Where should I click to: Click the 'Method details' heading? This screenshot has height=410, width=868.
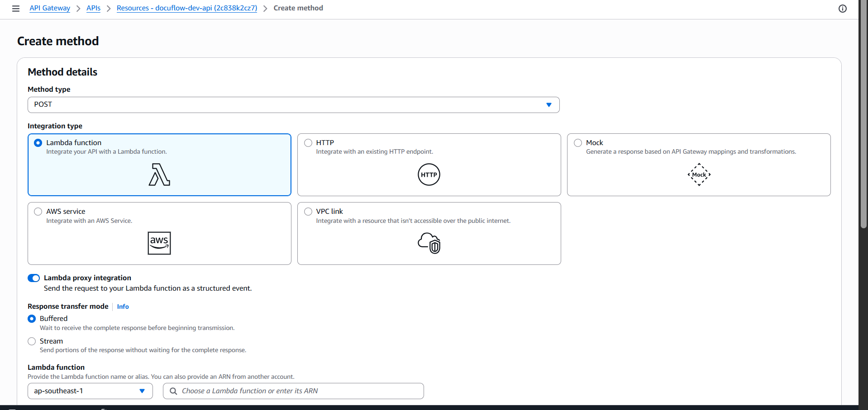pyautogui.click(x=62, y=72)
